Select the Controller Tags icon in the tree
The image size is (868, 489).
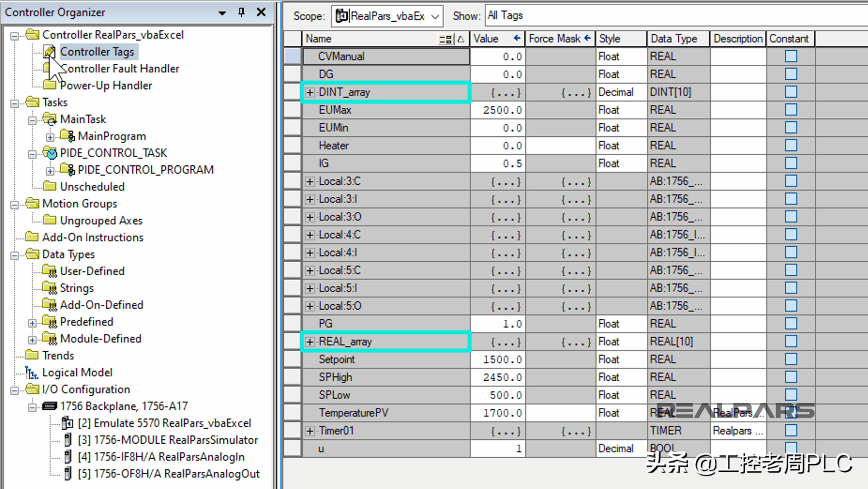50,52
